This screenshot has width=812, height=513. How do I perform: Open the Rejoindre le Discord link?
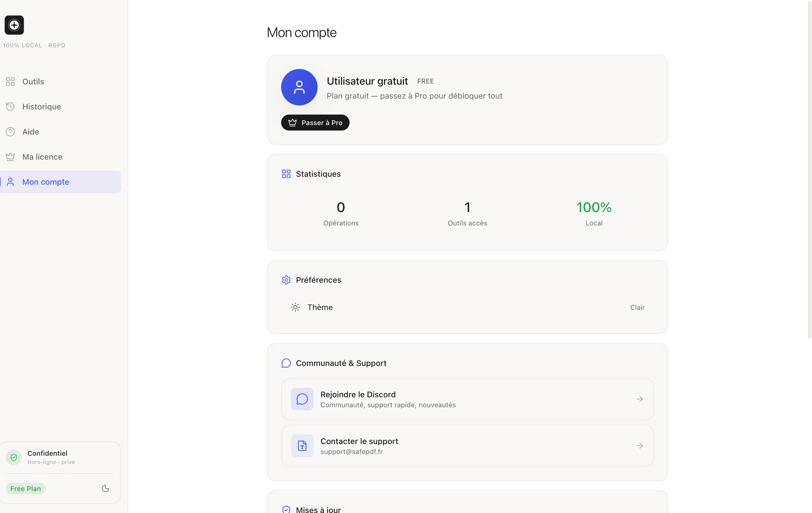coord(467,399)
